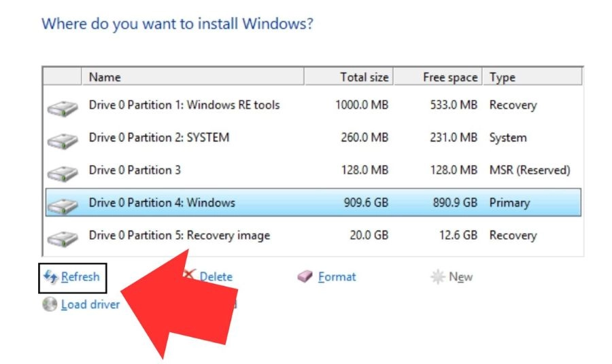Pick Drive 0 Partition 5: Recovery image
The image size is (612, 364).
(x=180, y=236)
